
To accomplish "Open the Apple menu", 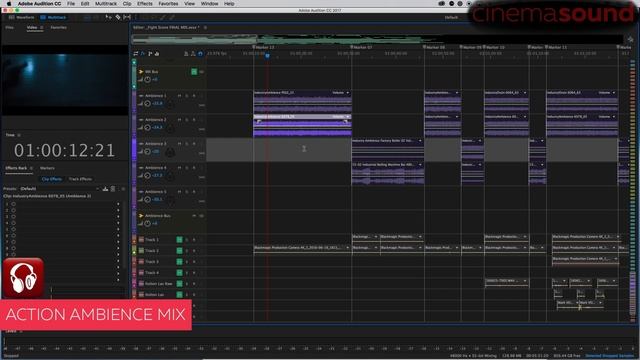I will [9, 4].
